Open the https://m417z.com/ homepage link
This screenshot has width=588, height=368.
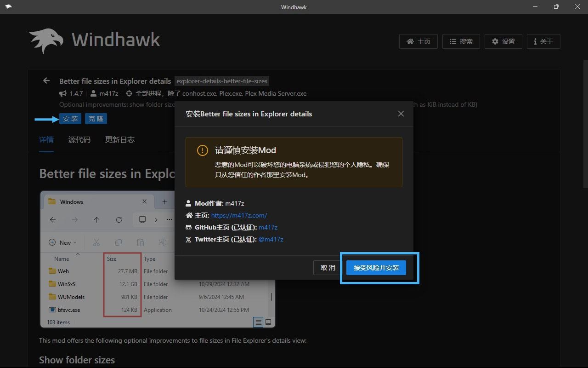coord(239,215)
